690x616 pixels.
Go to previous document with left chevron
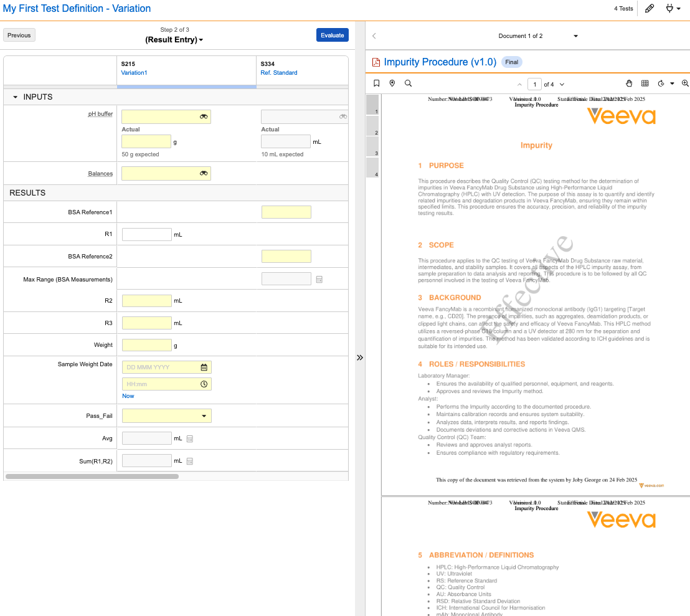coord(374,36)
